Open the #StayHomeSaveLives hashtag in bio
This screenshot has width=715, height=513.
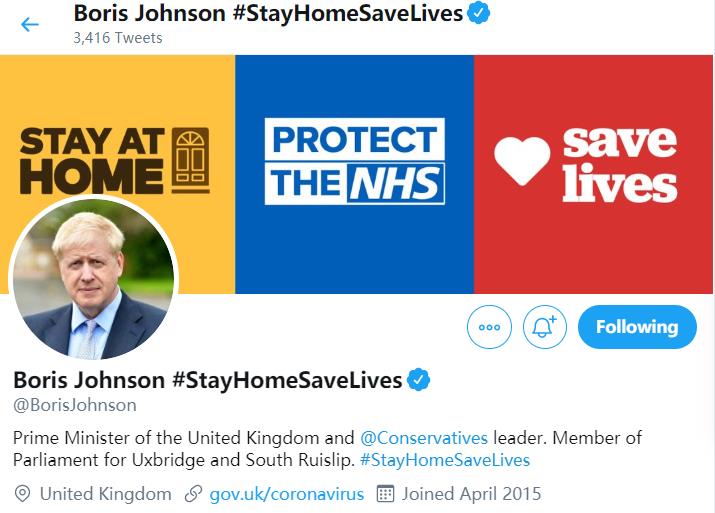(x=445, y=460)
